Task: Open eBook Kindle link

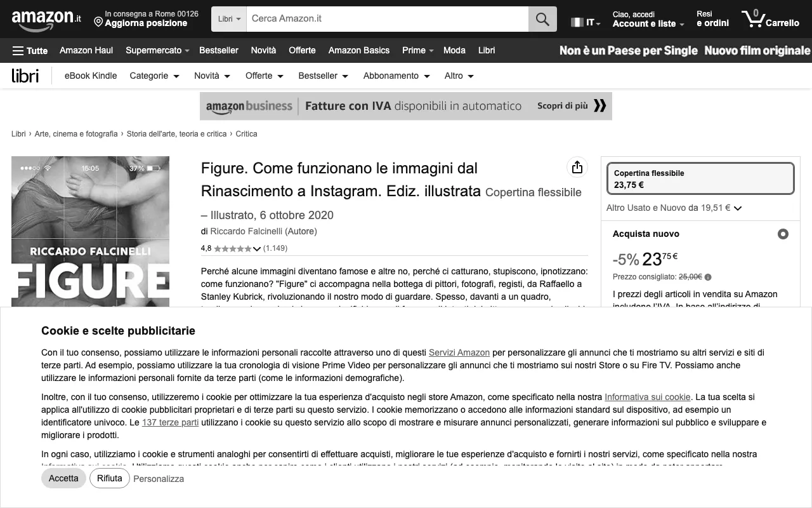Action: 91,76
